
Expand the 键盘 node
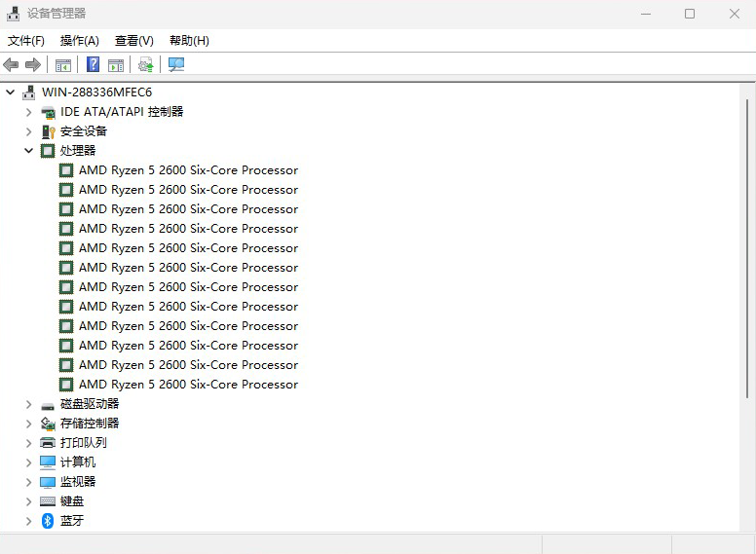tap(29, 501)
